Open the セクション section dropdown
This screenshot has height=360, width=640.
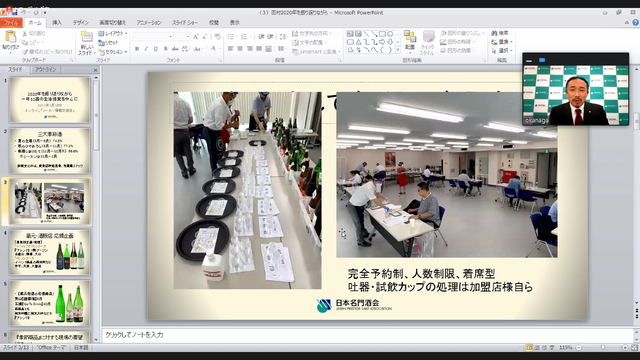coord(113,52)
